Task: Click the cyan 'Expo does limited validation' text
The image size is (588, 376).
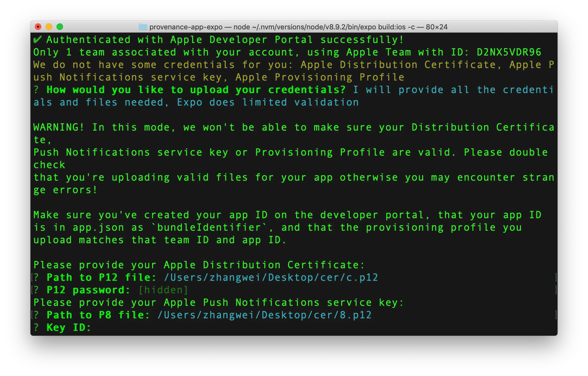Action: [x=268, y=102]
